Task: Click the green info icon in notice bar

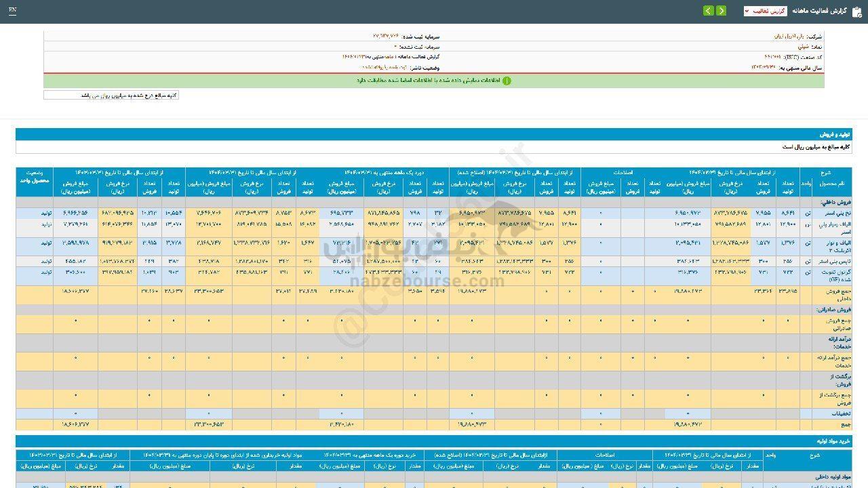Action: [507, 81]
